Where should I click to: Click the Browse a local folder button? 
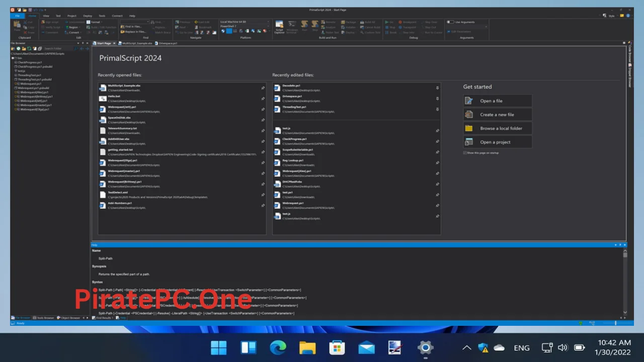click(x=497, y=128)
